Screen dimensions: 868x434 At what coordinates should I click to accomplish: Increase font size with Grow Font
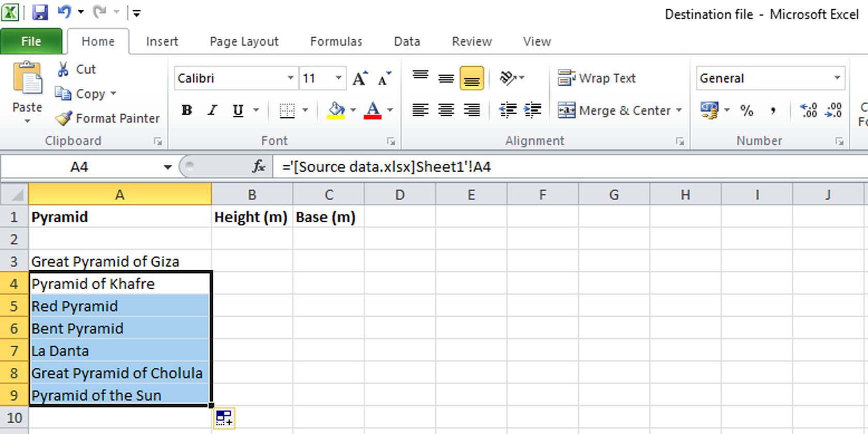coord(360,78)
